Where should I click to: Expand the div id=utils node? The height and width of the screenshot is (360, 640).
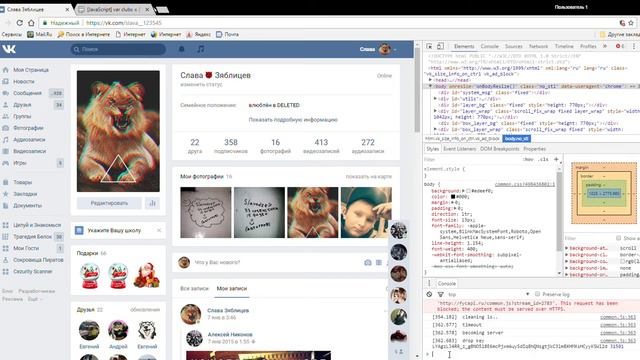click(x=436, y=98)
